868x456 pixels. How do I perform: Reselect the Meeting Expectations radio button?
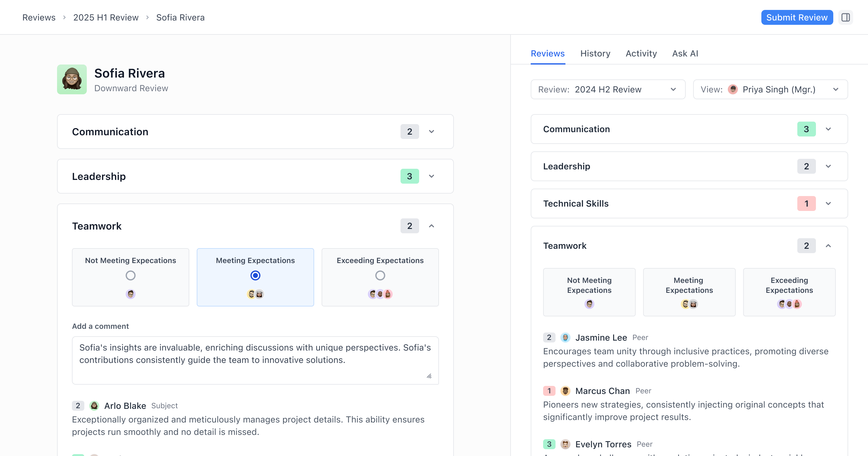255,275
